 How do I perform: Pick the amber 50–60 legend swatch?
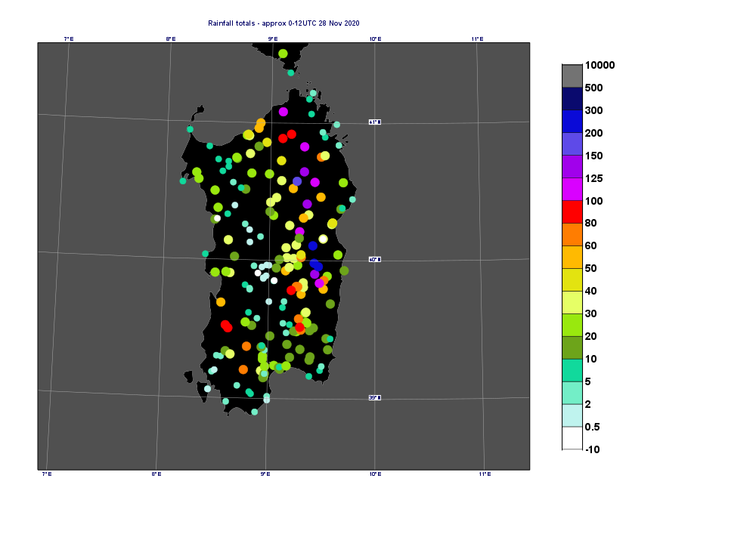tap(572, 257)
